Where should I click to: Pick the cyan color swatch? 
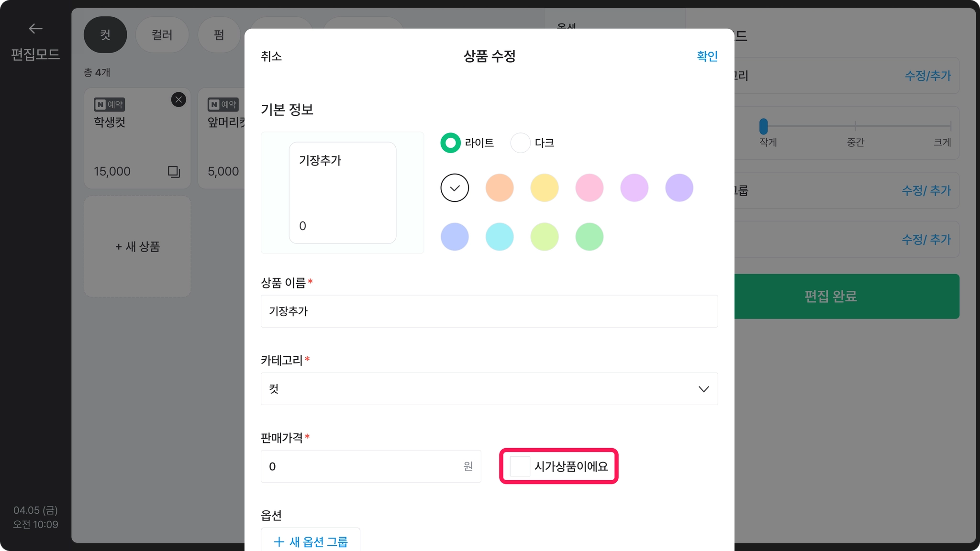[500, 237]
